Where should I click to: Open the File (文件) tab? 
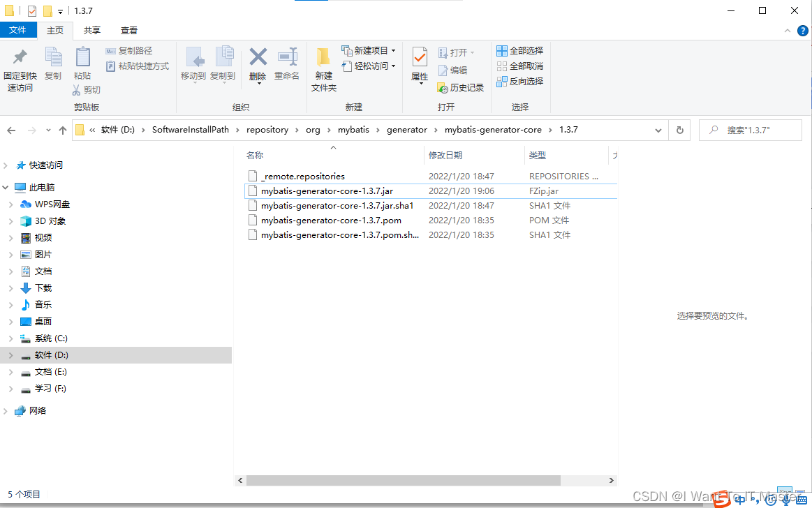pos(18,30)
